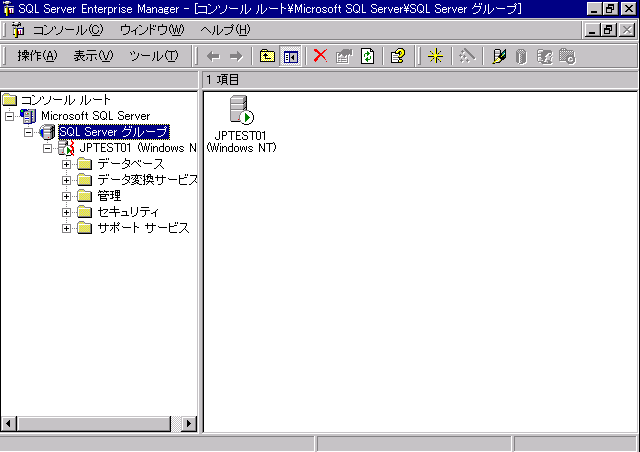Viewport: 640px width, 452px height.
Task: Click tree pane scroll right arrow
Action: coord(188,423)
